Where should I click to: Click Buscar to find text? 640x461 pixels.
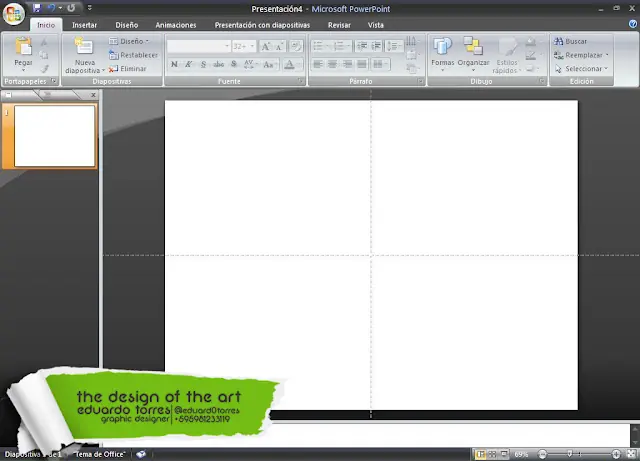coord(570,41)
